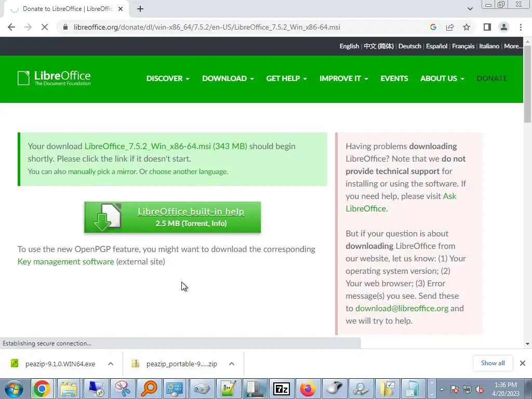This screenshot has height=399, width=532.
Task: Share this page via share icon
Action: [450, 27]
